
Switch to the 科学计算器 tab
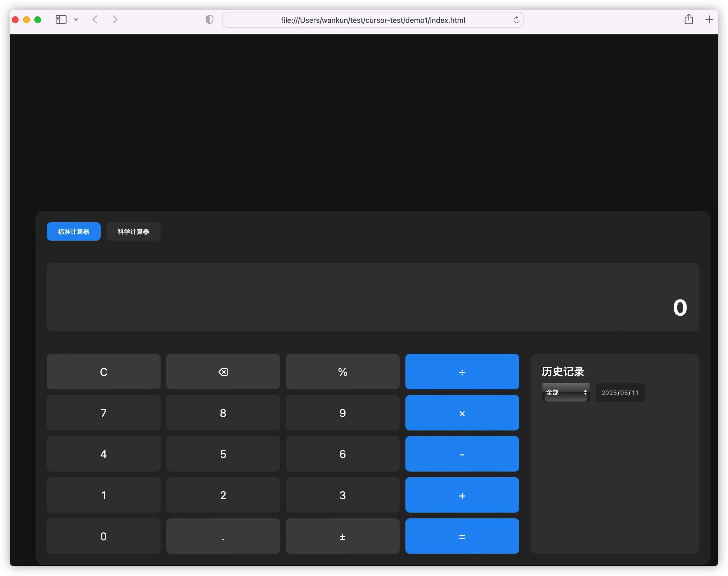click(x=133, y=231)
